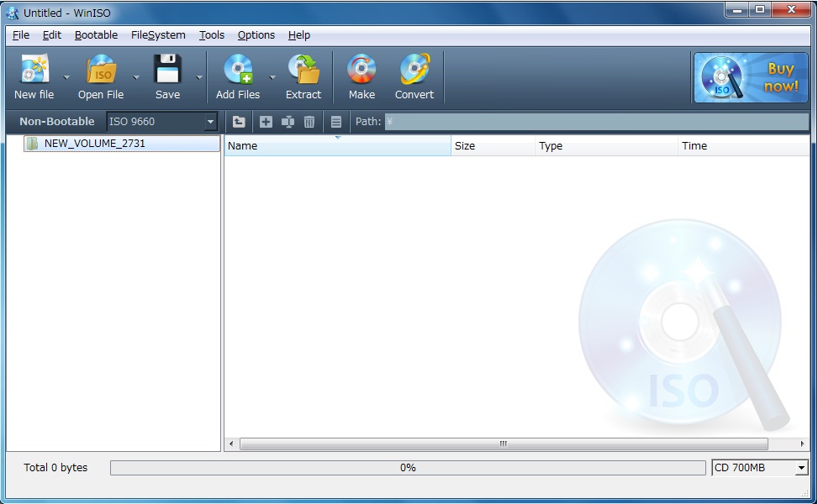The width and height of the screenshot is (818, 504).
Task: Click the "Non-Bootable" label
Action: click(57, 122)
